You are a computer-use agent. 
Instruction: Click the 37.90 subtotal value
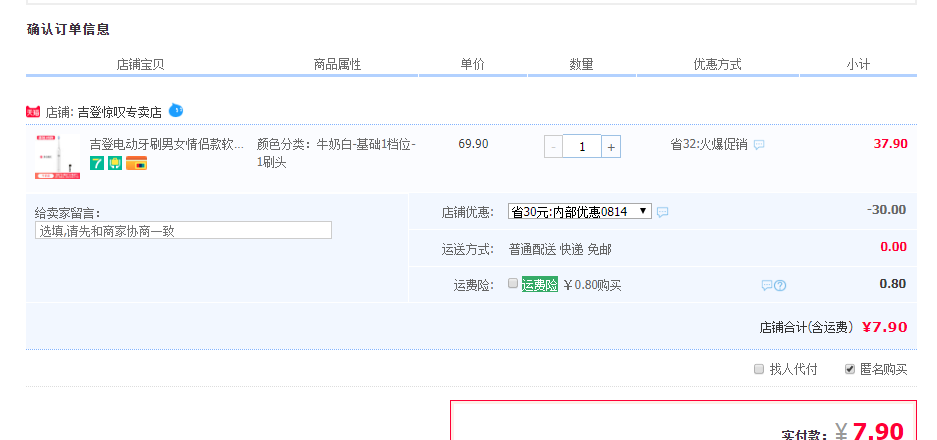[890, 143]
